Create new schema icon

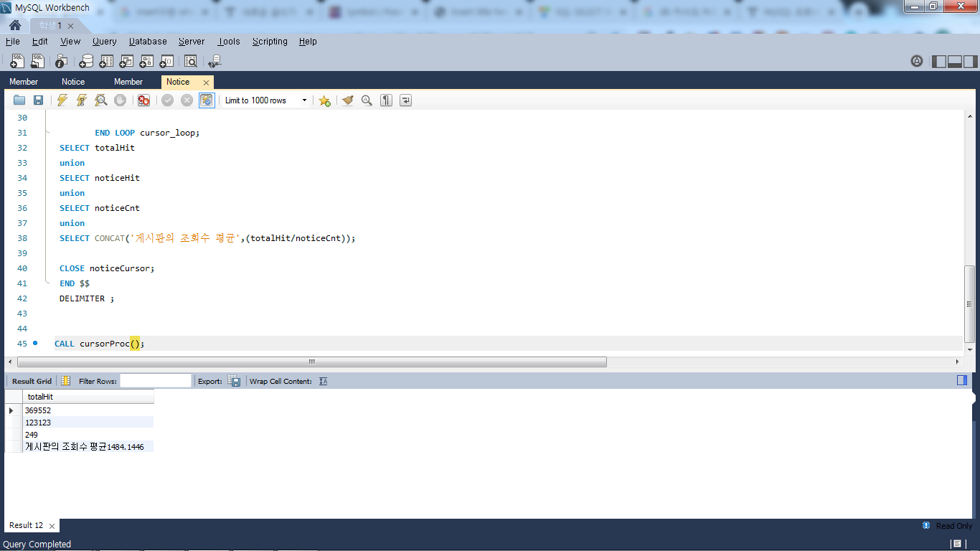click(87, 61)
